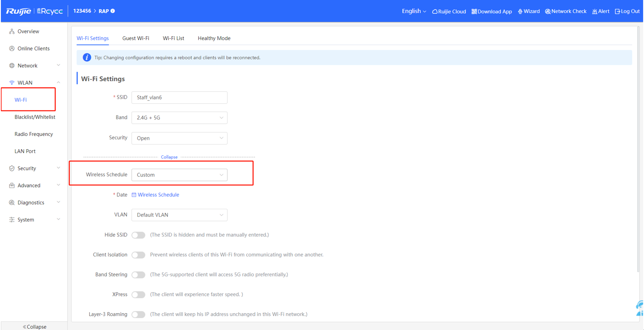Switch to the Guest Wi-Fi tab
The height and width of the screenshot is (330, 644).
tap(136, 38)
